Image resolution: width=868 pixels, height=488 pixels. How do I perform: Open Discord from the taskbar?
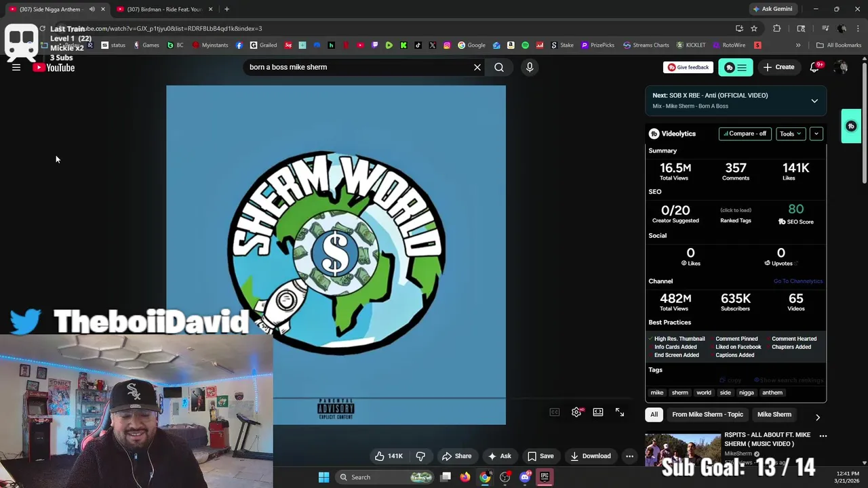[x=525, y=477]
